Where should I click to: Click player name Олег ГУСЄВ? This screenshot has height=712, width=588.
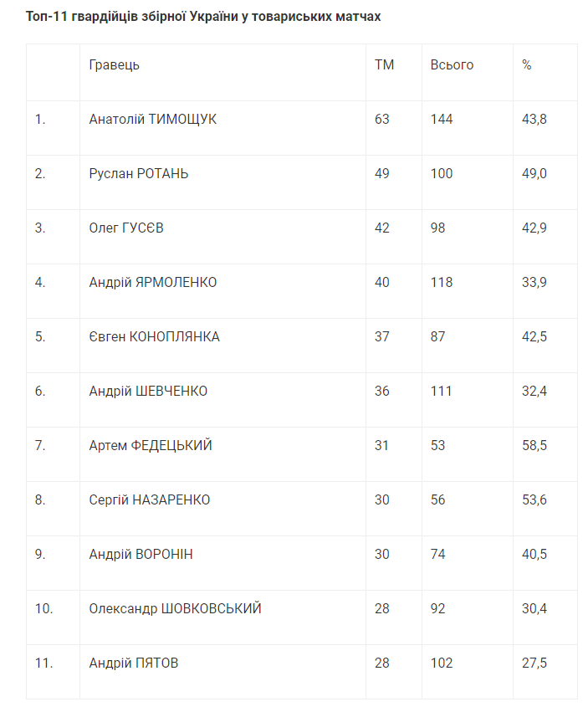(126, 228)
